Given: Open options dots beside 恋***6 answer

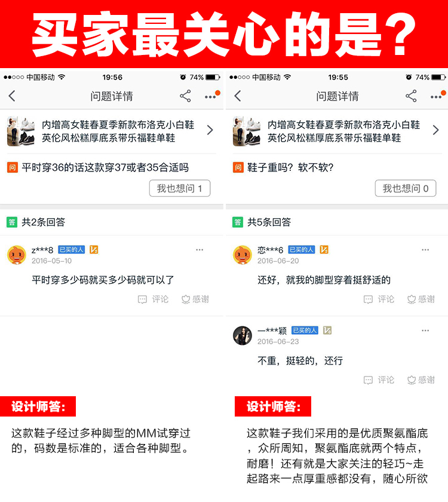Looking at the screenshot, I should click(x=425, y=250).
